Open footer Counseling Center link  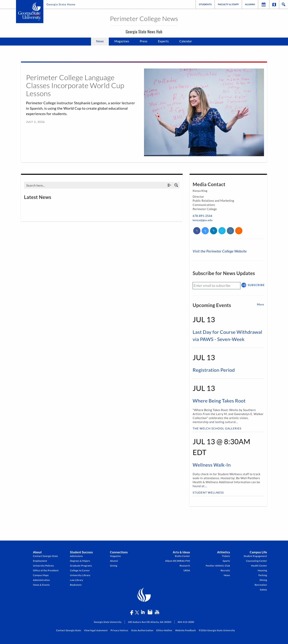point(256,561)
